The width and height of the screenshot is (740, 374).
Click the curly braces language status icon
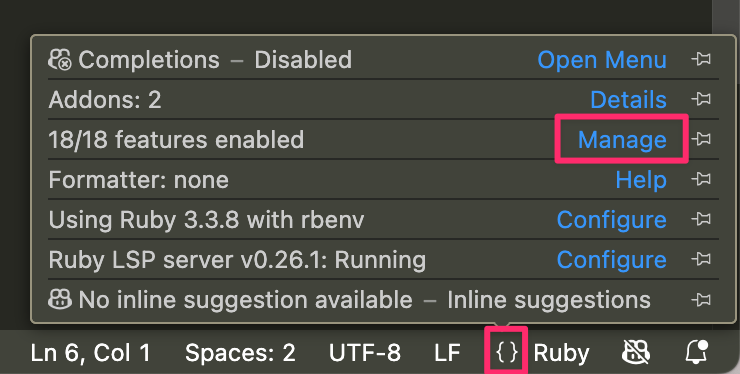[507, 352]
